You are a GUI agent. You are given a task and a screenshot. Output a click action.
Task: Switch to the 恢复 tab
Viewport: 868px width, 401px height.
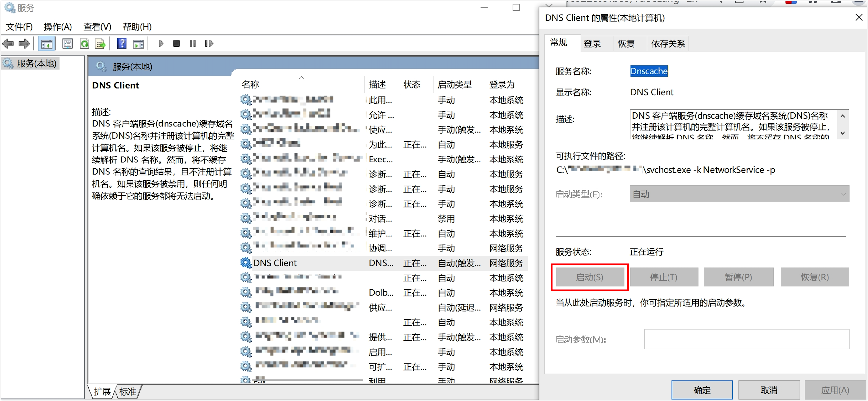click(626, 43)
